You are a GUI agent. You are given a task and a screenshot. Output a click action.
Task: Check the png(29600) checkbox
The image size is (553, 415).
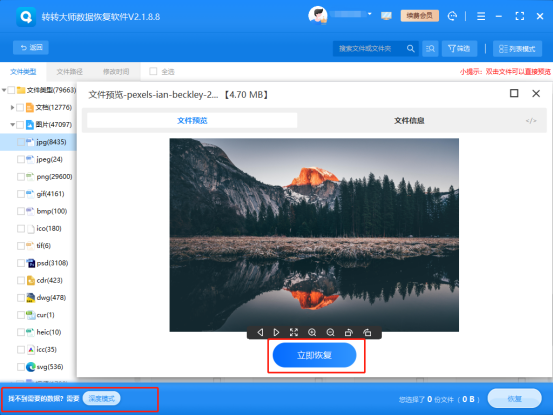21,177
